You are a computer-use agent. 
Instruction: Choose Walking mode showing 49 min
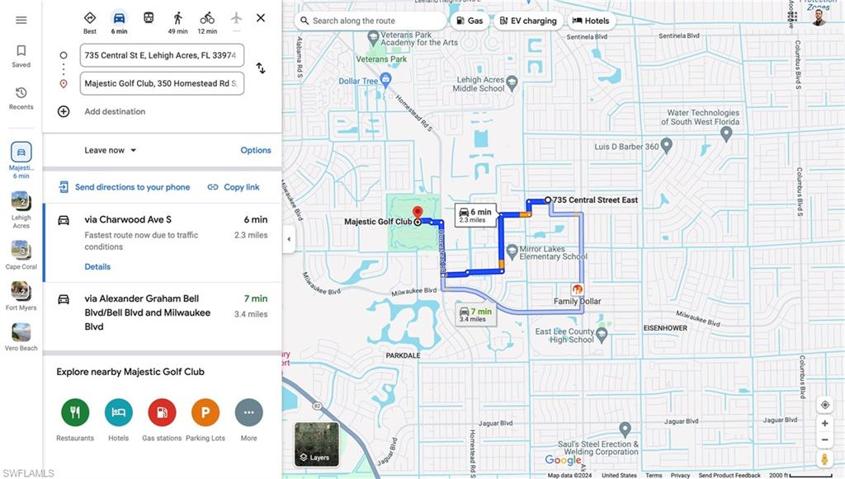tap(178, 23)
